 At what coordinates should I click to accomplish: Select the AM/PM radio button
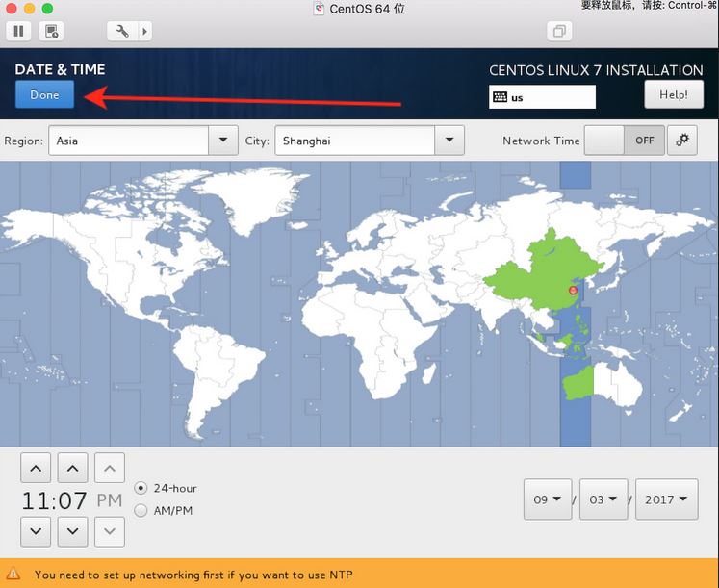[x=141, y=511]
